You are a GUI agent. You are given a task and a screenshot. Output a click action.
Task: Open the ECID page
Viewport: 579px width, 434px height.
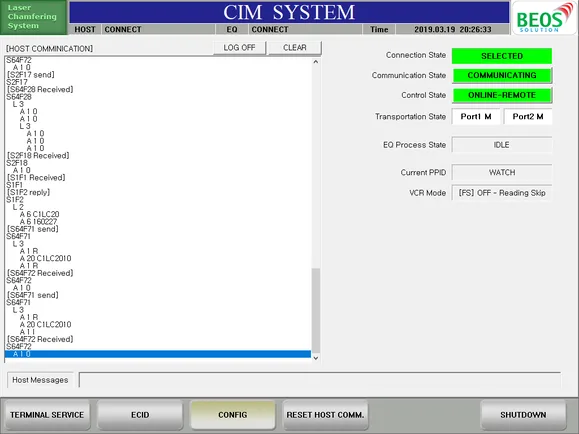coord(140,415)
